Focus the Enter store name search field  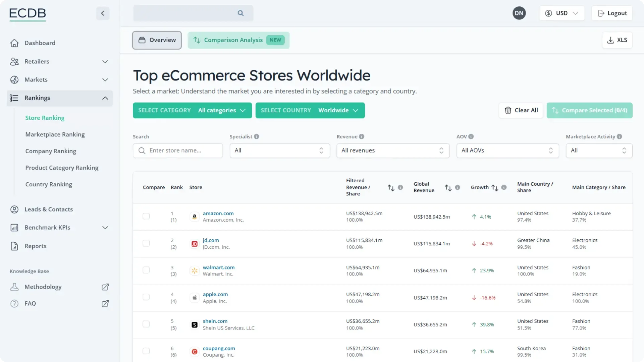pyautogui.click(x=178, y=150)
